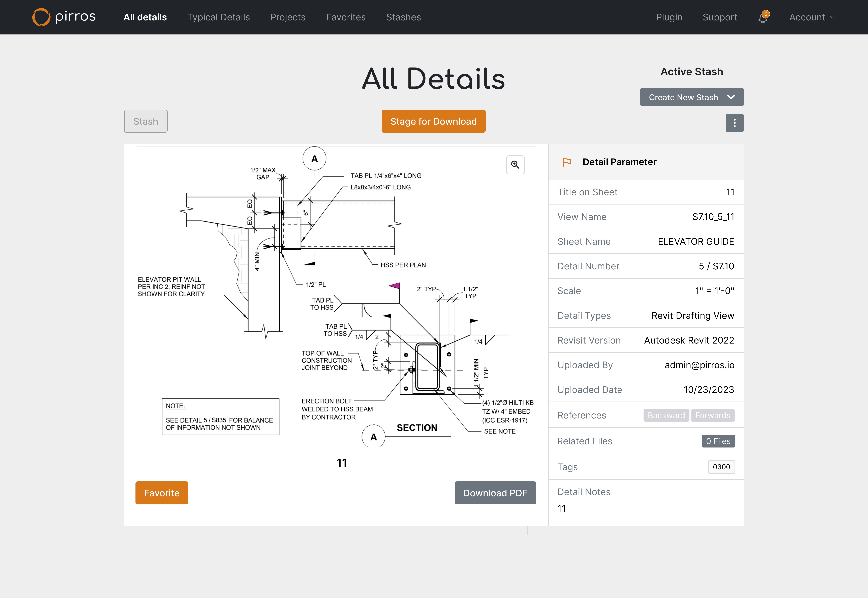
Task: Click the Stash button
Action: click(146, 121)
